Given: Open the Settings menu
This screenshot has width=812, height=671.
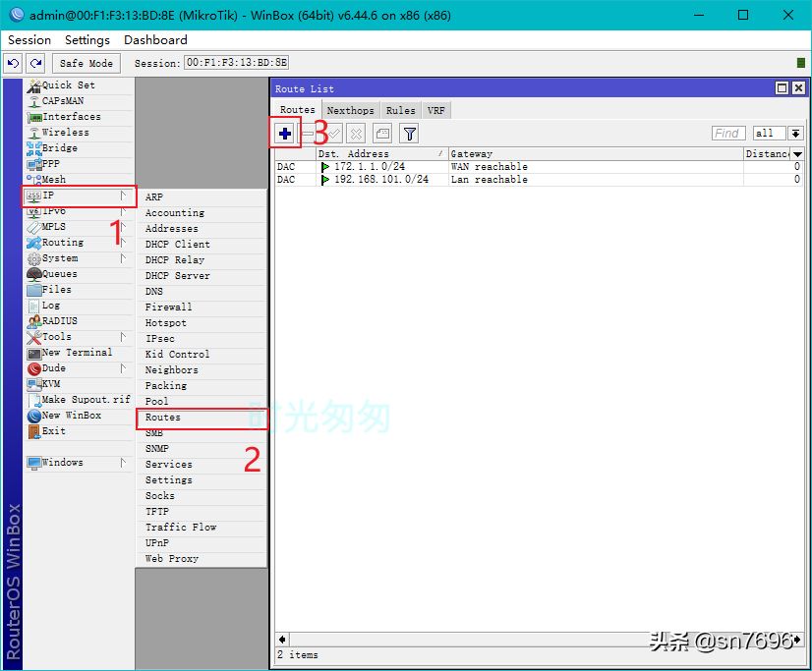Looking at the screenshot, I should 87,40.
